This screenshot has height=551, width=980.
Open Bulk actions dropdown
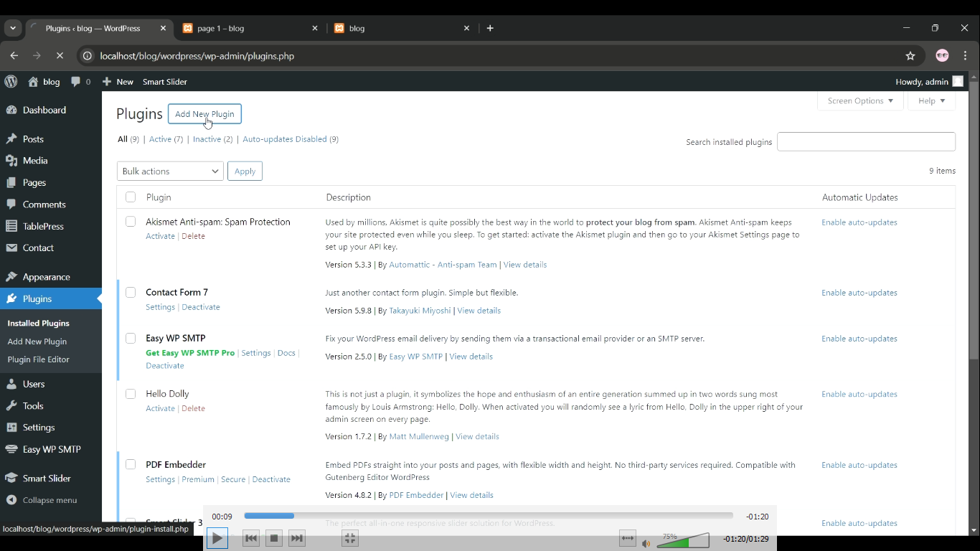(x=170, y=171)
